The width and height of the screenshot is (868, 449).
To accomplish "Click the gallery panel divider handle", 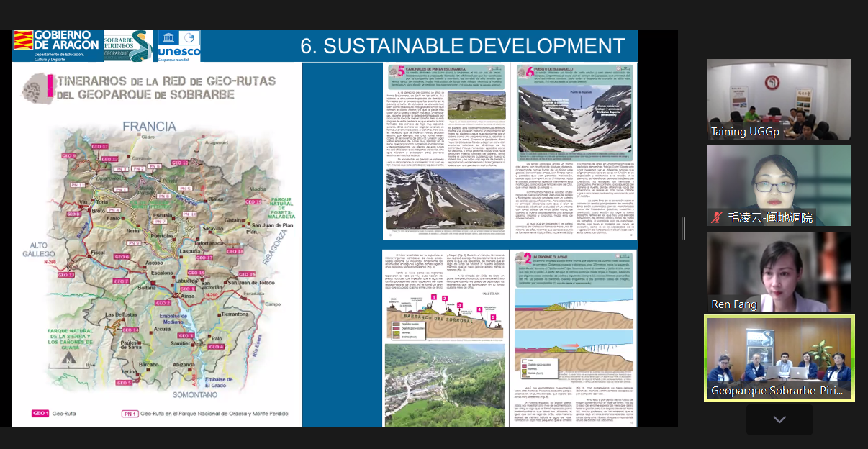I will [683, 229].
